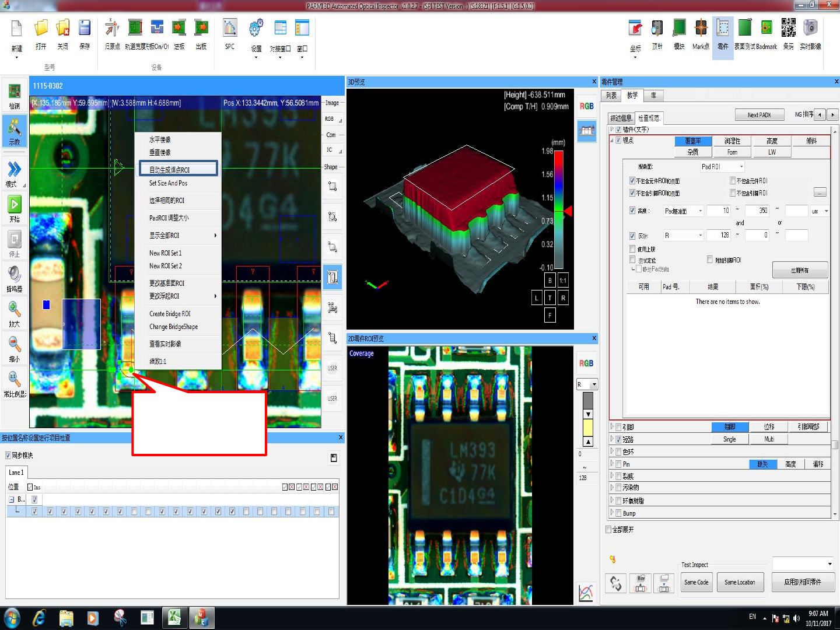Expand the 短路 tree row
Screen dimensions: 840x630
(x=612, y=439)
